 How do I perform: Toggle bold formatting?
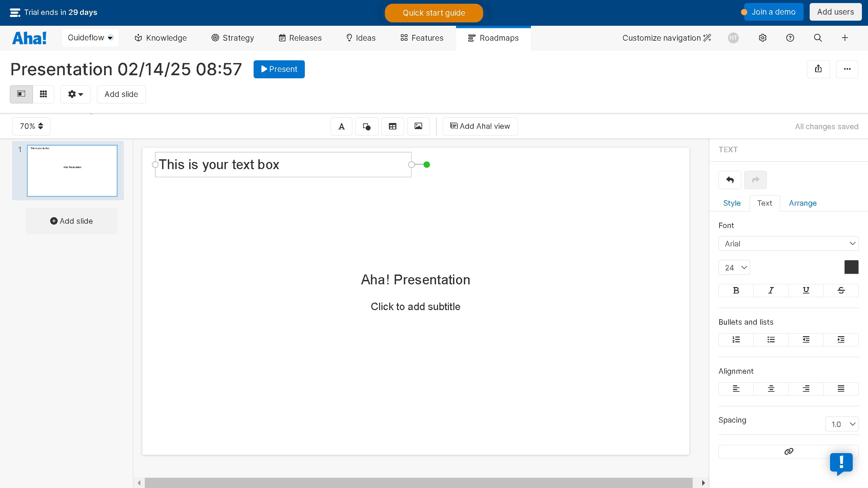point(736,290)
